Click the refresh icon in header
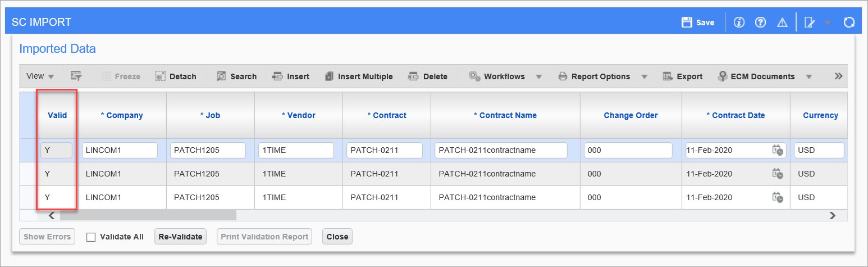 (849, 22)
